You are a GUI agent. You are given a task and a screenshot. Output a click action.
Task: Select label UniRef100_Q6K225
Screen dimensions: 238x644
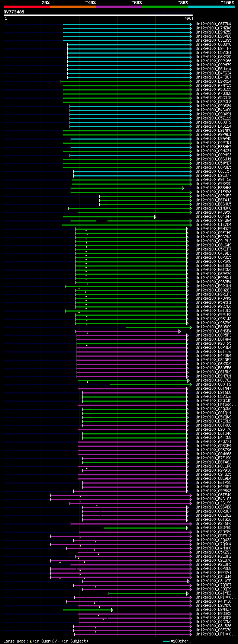click(x=213, y=57)
